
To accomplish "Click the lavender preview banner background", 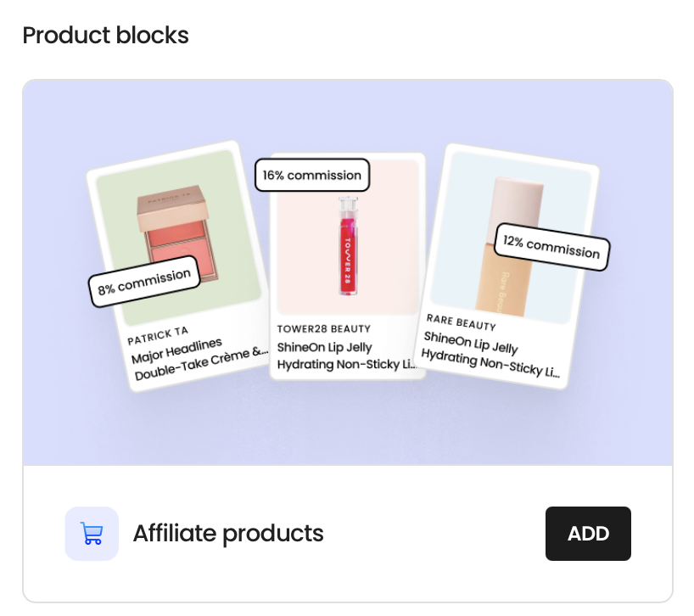I will point(348,425).
